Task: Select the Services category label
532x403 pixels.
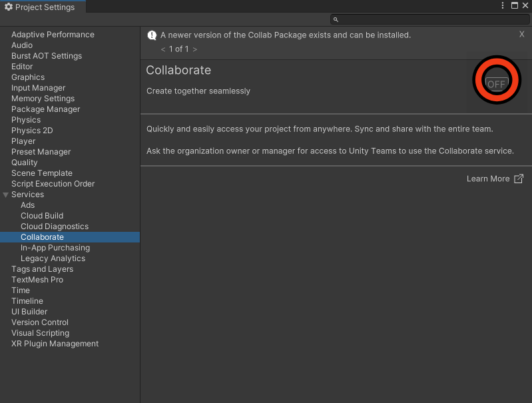Action: [27, 195]
